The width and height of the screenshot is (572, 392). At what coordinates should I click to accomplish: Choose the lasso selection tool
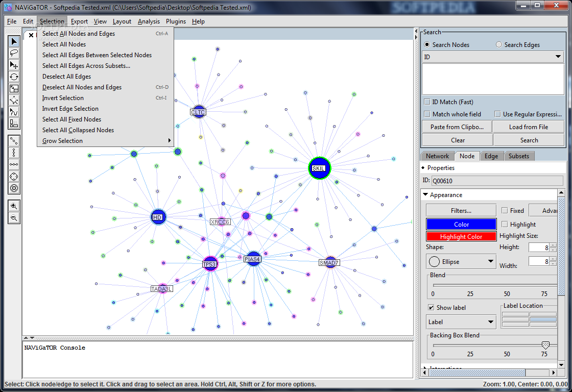coord(14,53)
